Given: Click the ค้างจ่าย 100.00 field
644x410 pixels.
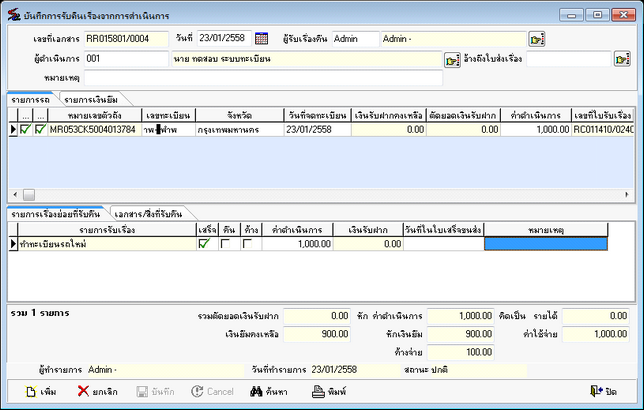Looking at the screenshot, I should (460, 352).
